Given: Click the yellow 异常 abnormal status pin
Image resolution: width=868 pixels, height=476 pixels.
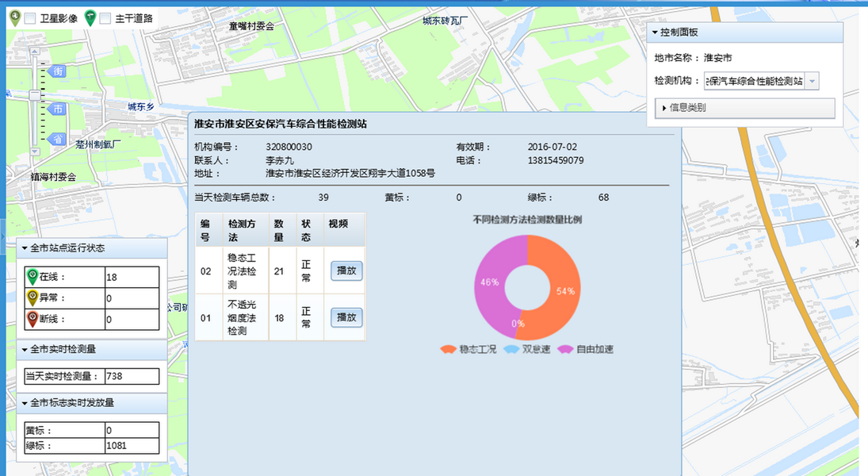Looking at the screenshot, I should click(33, 297).
